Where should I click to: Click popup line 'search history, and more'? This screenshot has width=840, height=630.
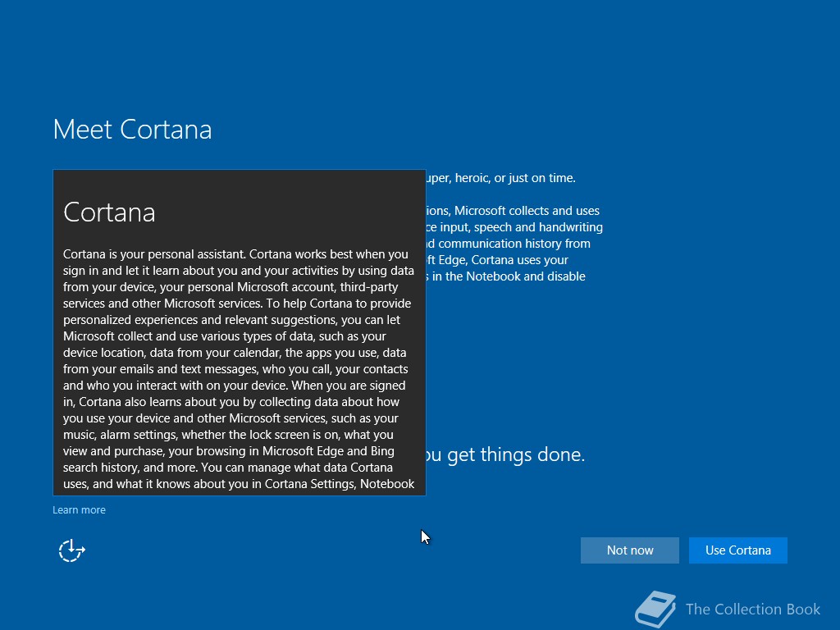click(x=130, y=467)
